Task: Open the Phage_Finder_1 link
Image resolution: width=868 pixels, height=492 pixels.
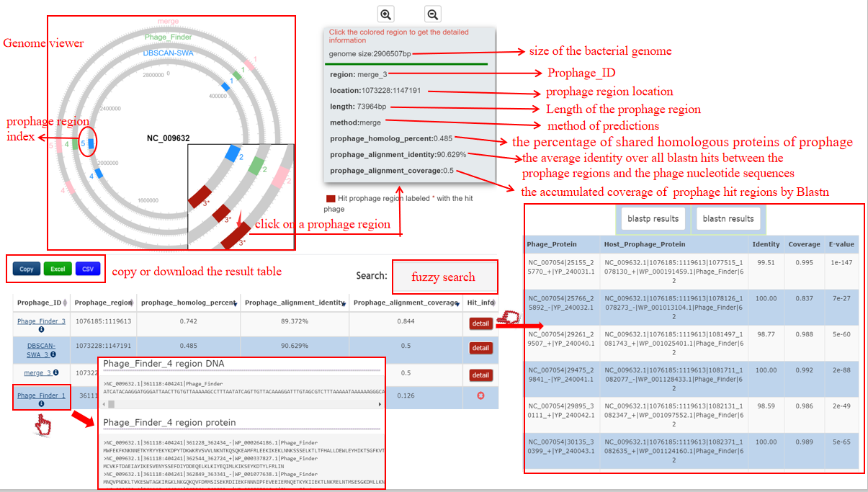Action: click(41, 395)
